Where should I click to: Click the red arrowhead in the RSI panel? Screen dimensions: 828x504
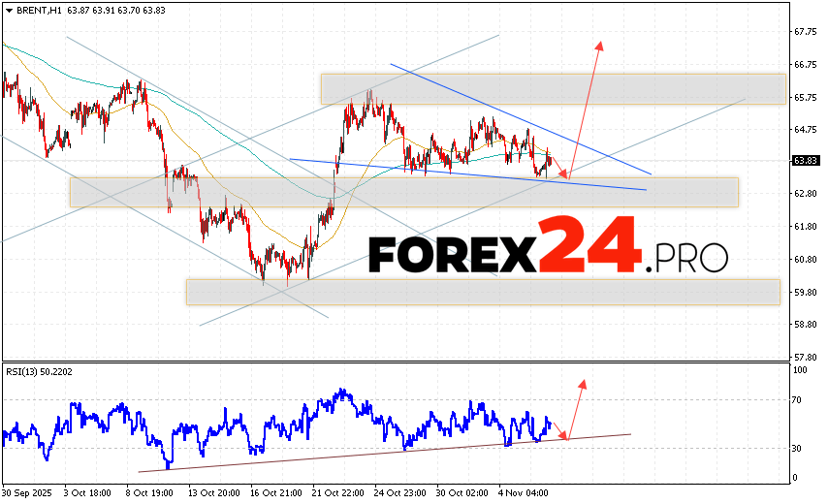coord(583,385)
